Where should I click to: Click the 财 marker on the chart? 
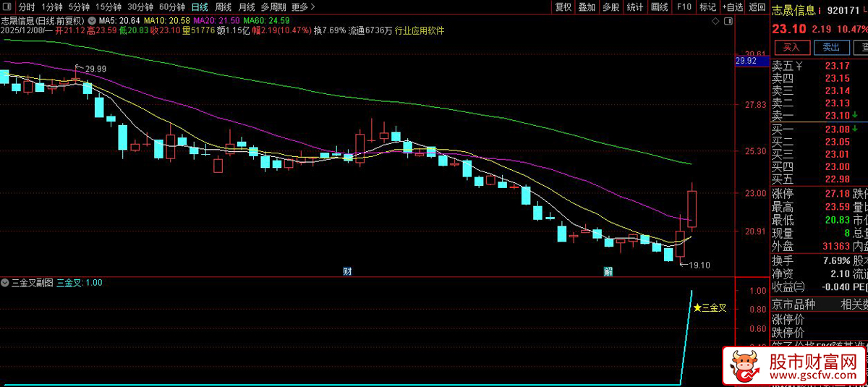tap(347, 271)
